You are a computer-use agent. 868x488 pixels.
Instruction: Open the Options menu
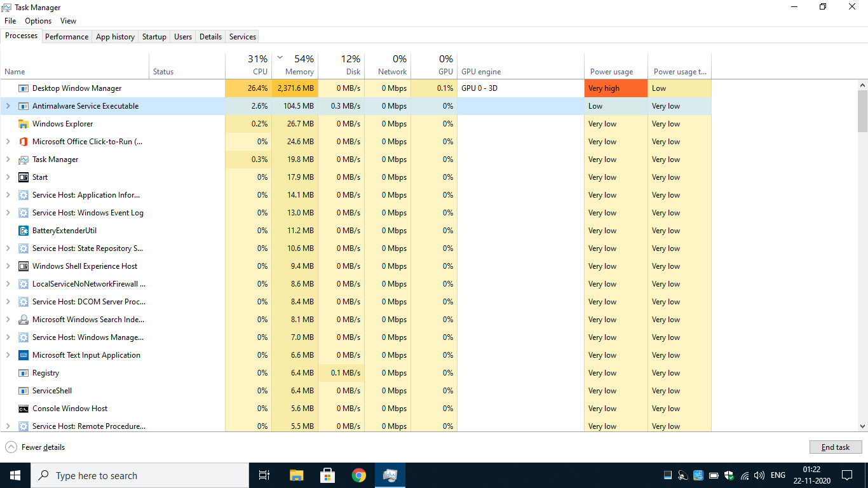[38, 21]
